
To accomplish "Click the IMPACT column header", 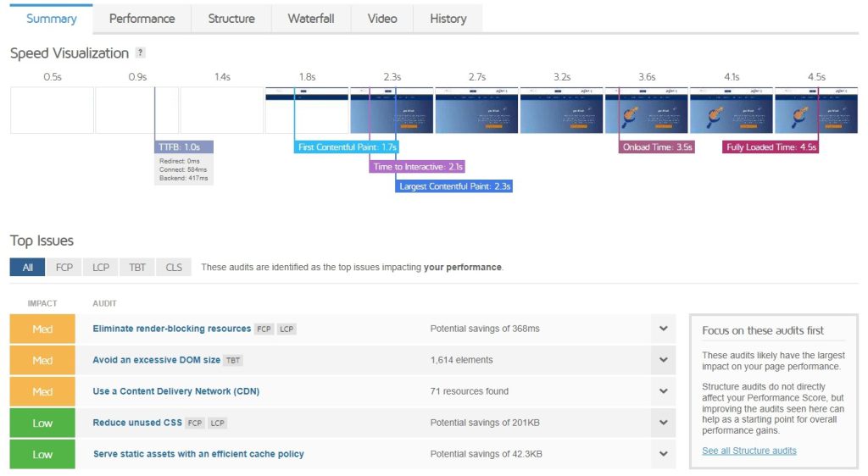I will pos(42,303).
